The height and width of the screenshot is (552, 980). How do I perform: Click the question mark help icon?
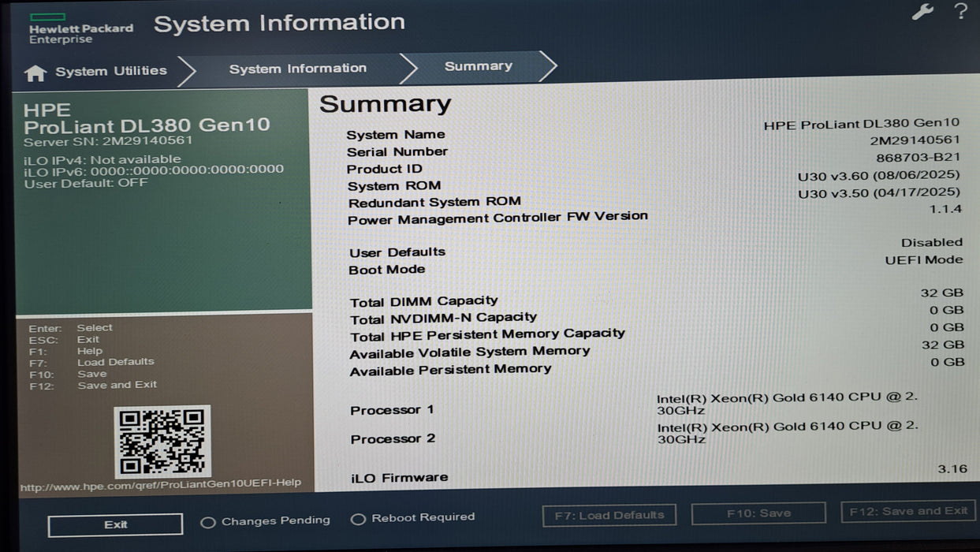(x=960, y=11)
